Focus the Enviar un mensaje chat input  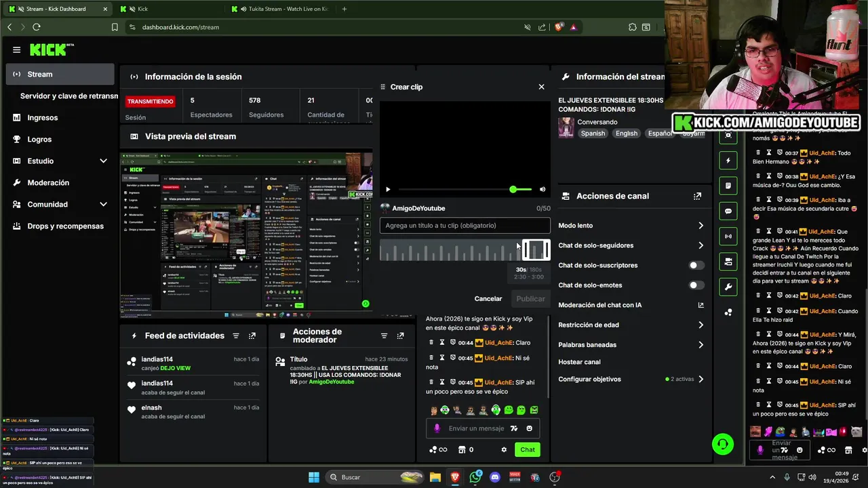(x=484, y=428)
